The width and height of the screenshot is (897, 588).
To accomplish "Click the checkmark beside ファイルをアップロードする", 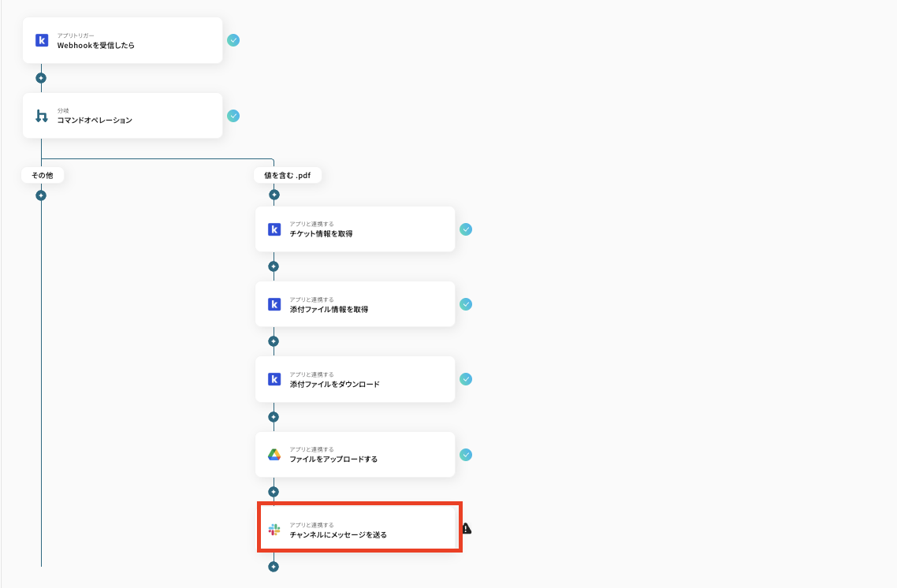I will coord(466,455).
